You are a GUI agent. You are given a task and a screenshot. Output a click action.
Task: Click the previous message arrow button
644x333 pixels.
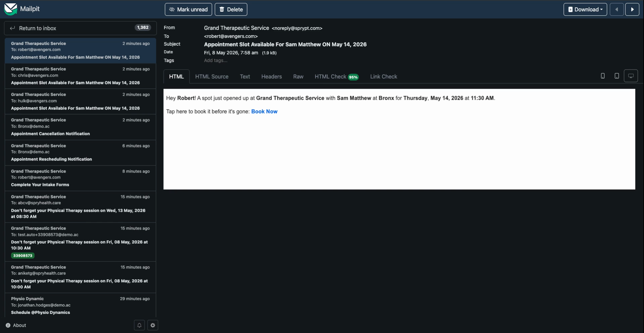click(616, 9)
